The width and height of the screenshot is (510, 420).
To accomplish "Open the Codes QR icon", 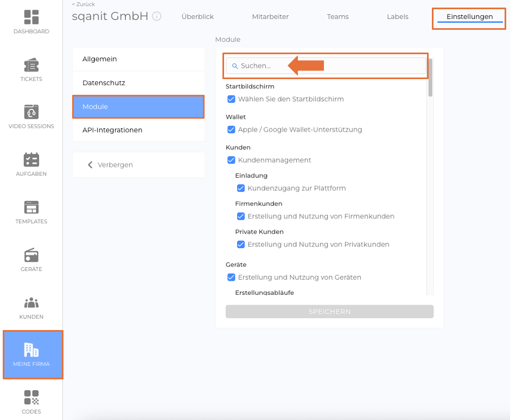I will (x=31, y=397).
